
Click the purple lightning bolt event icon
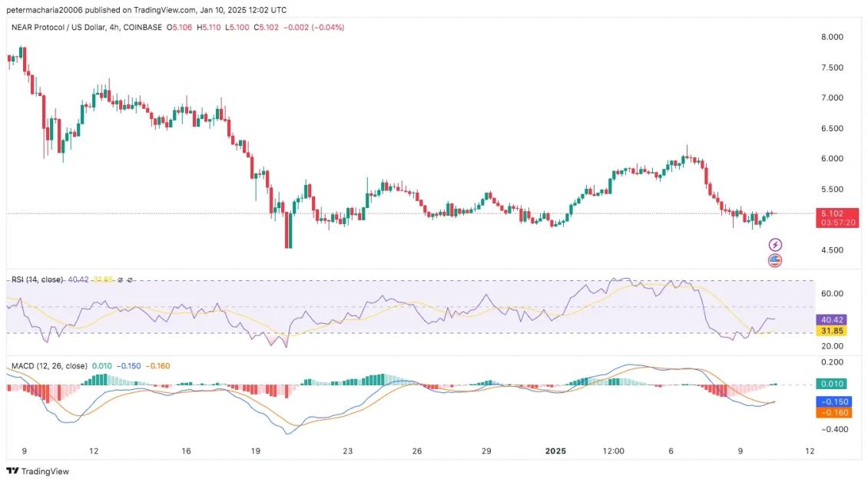tap(775, 245)
